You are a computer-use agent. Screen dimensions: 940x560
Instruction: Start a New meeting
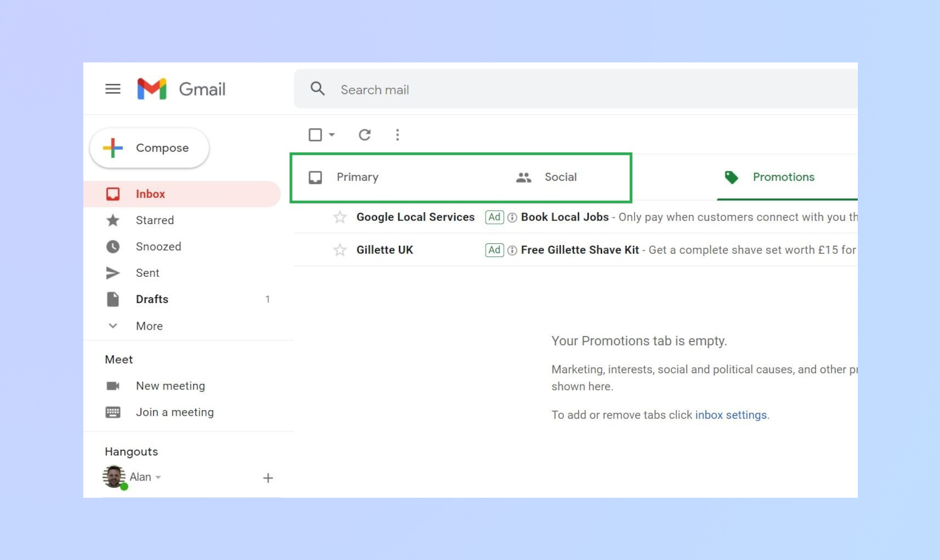[x=171, y=386]
